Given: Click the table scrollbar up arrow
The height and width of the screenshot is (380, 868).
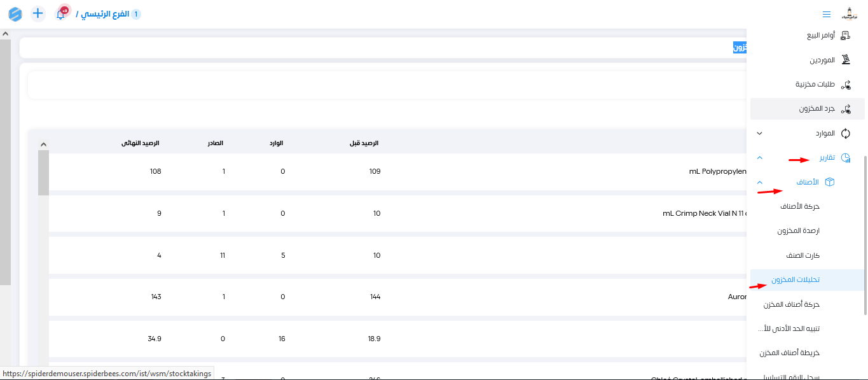Looking at the screenshot, I should click(43, 144).
